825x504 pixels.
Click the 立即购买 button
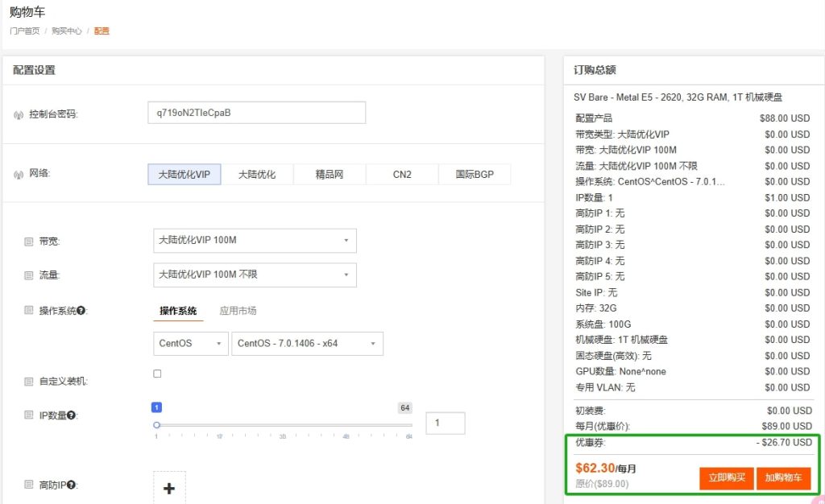pyautogui.click(x=726, y=477)
